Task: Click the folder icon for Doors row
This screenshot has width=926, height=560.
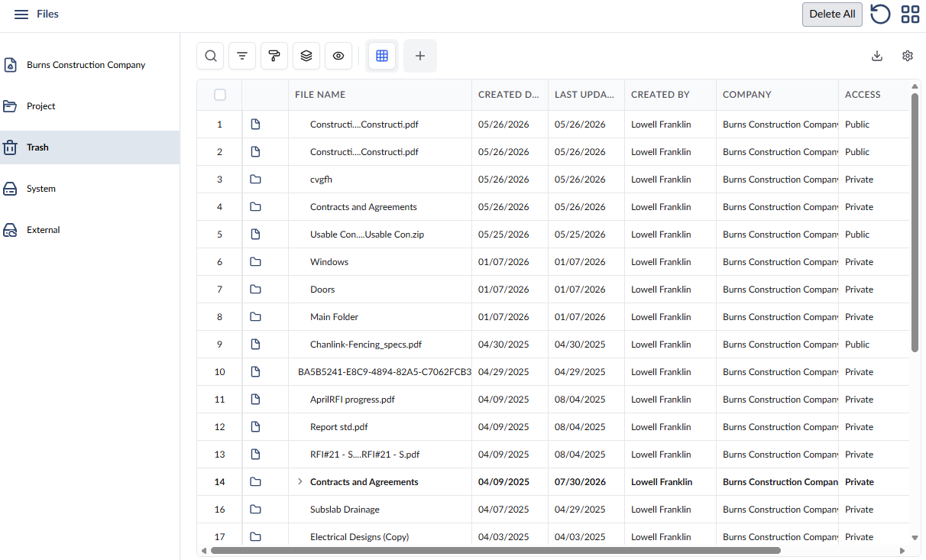Action: tap(256, 290)
